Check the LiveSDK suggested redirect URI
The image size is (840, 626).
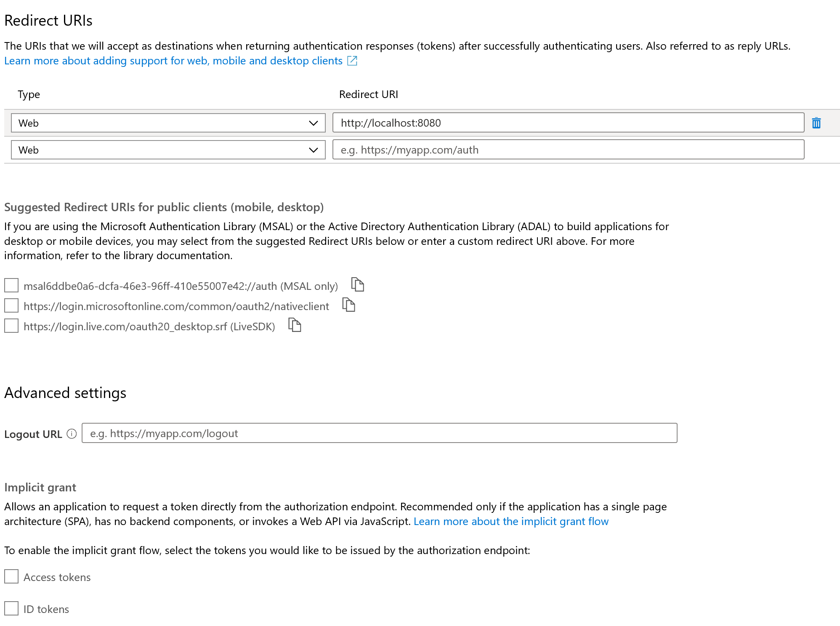pos(11,326)
